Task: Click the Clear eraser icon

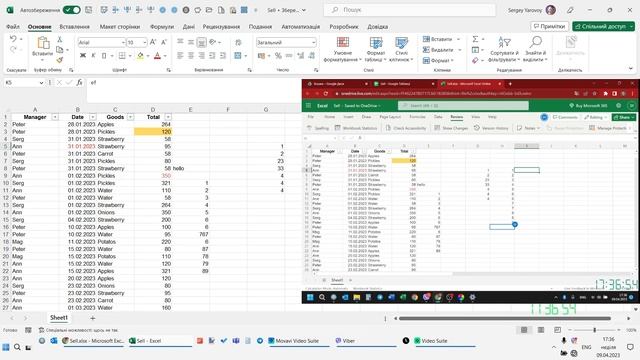Action: tap(475, 60)
